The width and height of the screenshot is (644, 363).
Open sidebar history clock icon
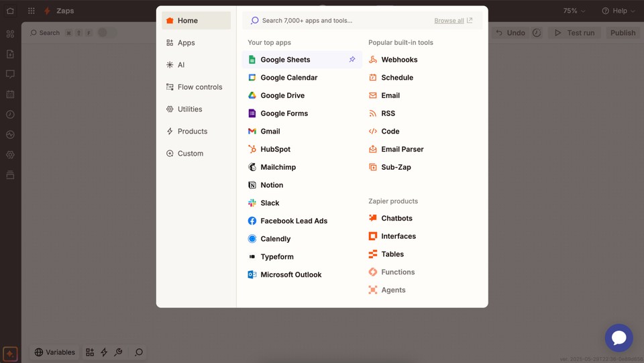point(10,115)
